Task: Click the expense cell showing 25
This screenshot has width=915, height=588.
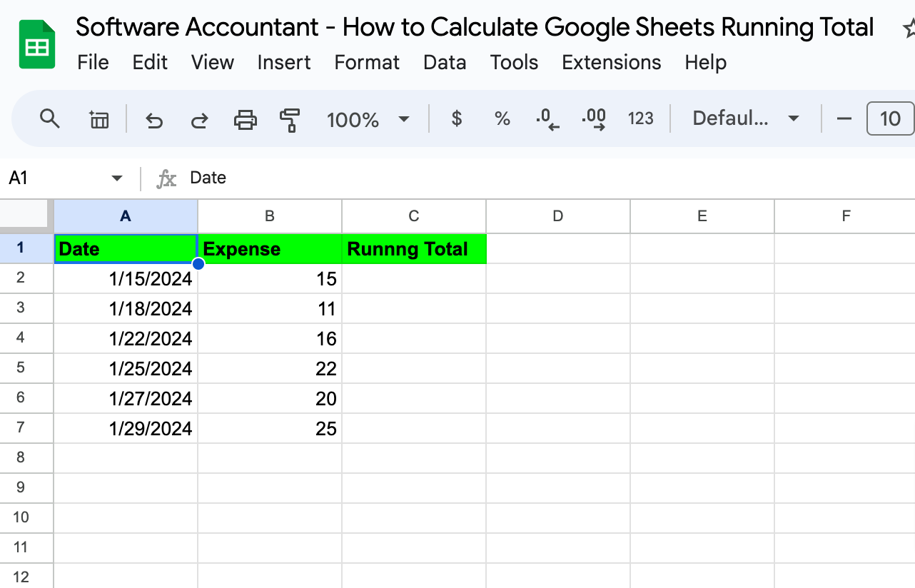Action: tap(270, 429)
